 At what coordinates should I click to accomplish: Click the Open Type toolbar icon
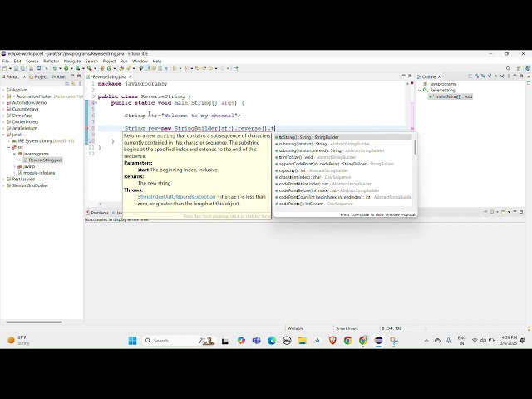click(121, 68)
